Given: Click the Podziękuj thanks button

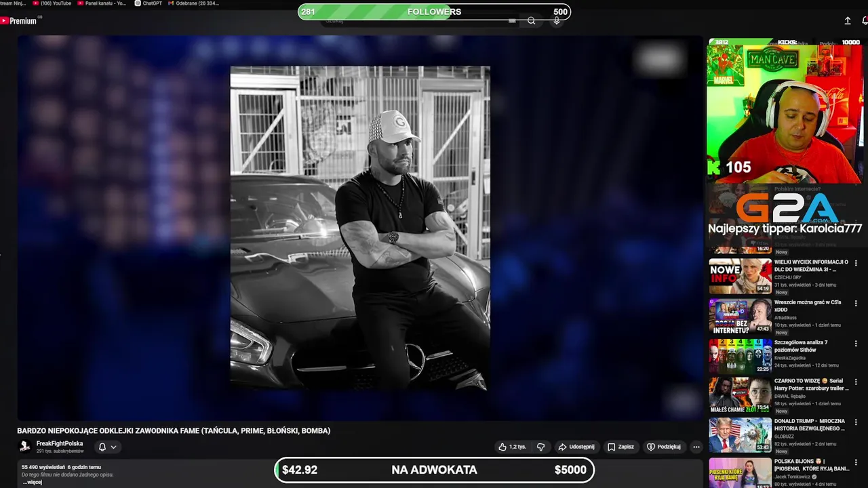Looking at the screenshot, I should pyautogui.click(x=664, y=447).
